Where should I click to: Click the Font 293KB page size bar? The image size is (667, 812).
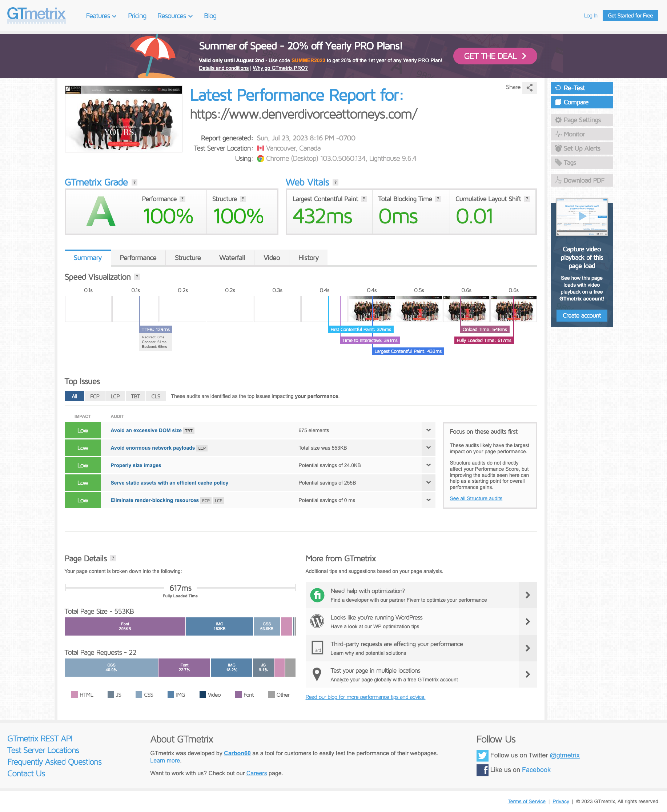(125, 626)
